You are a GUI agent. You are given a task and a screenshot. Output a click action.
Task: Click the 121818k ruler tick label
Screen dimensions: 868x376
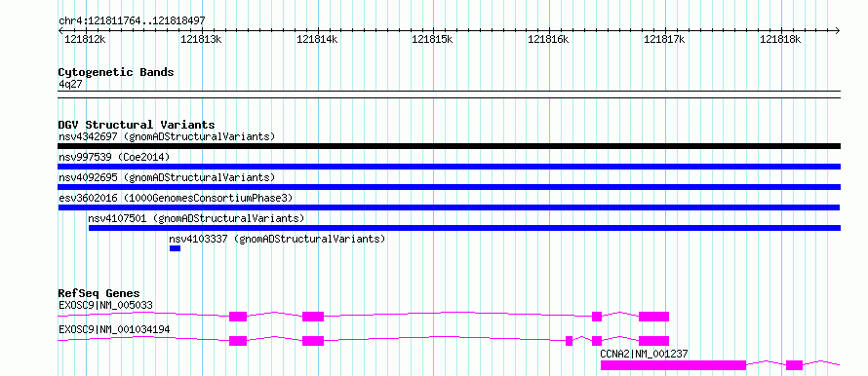click(x=780, y=39)
